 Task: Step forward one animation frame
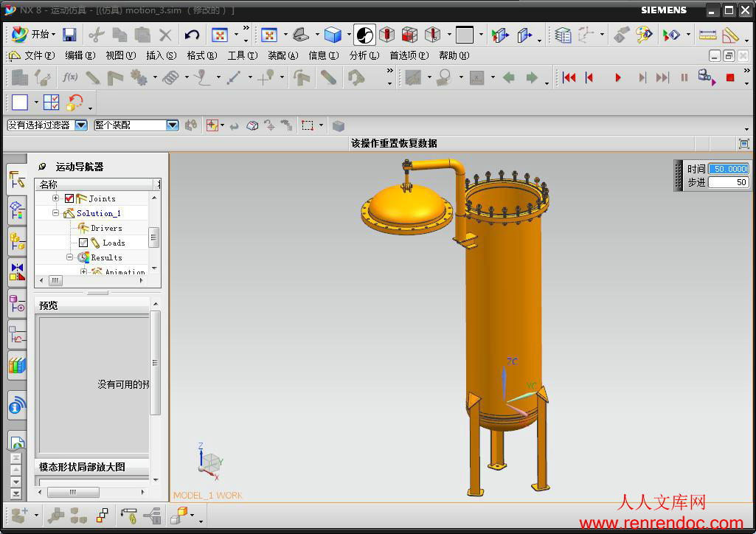pos(642,77)
